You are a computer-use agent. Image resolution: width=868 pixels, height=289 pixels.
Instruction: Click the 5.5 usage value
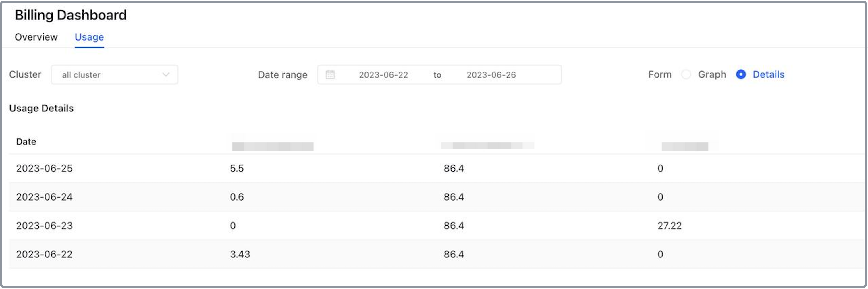click(237, 168)
